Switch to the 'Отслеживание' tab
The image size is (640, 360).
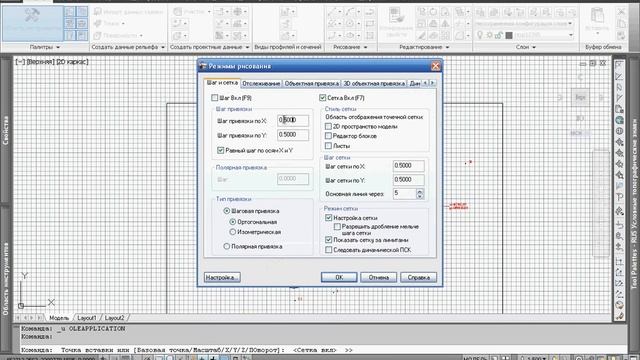click(261, 84)
